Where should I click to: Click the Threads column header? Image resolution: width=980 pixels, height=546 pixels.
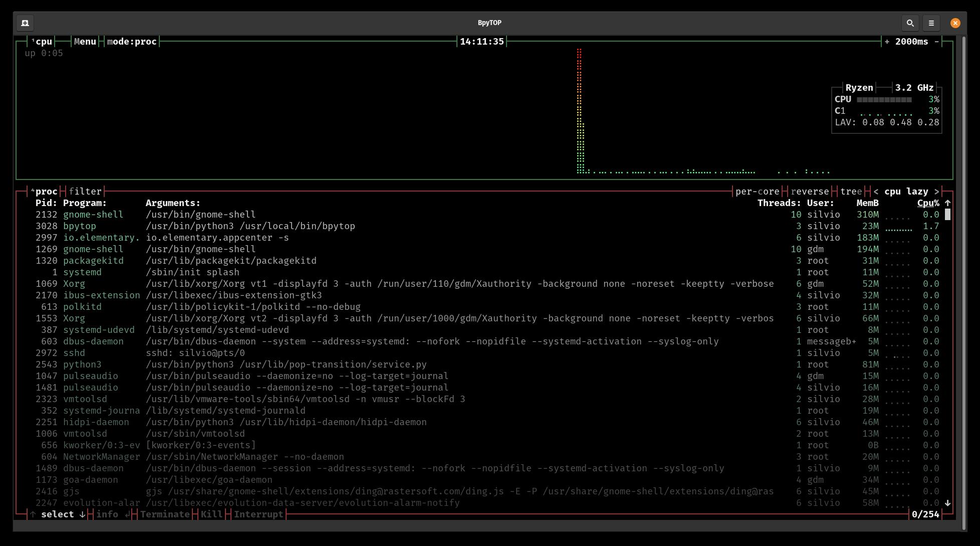(780, 203)
